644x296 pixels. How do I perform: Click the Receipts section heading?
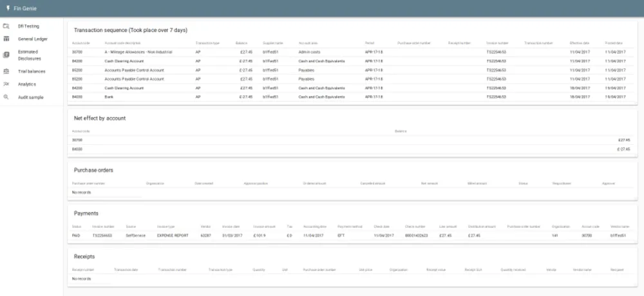(x=84, y=257)
